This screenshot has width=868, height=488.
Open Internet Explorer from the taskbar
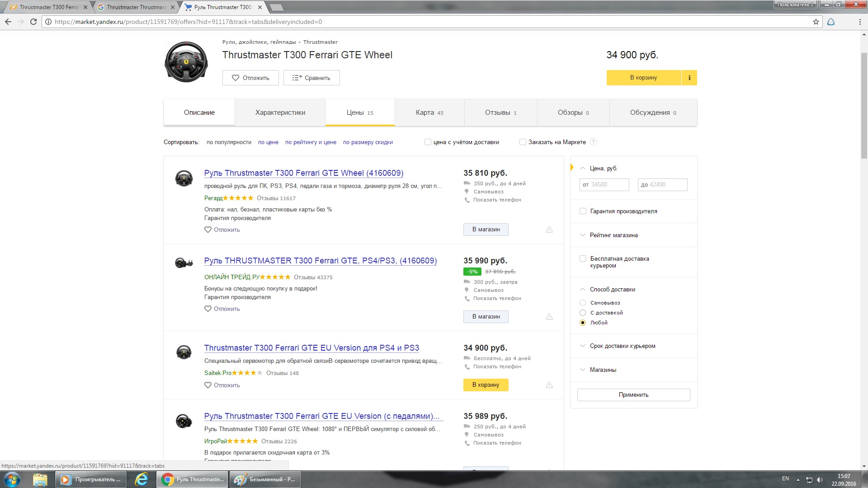pos(142,479)
